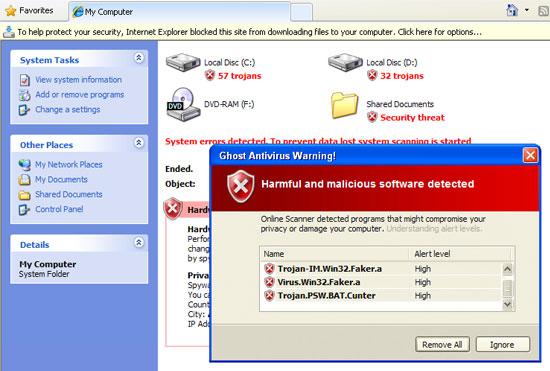Click the download shield icon in the information bar
550x371 pixels.
pos(8,32)
